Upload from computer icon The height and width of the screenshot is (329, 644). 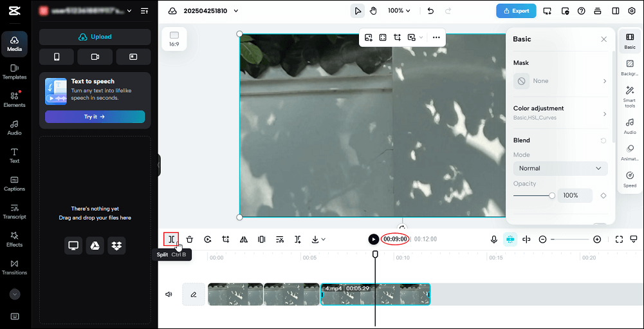click(x=73, y=245)
